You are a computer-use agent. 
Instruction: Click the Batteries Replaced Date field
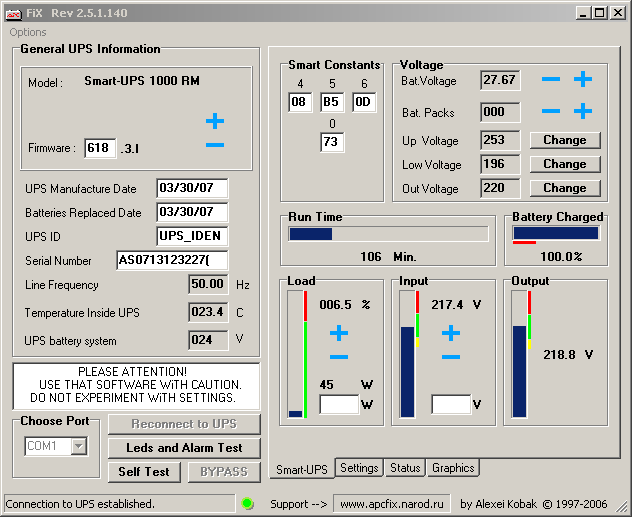coord(192,212)
